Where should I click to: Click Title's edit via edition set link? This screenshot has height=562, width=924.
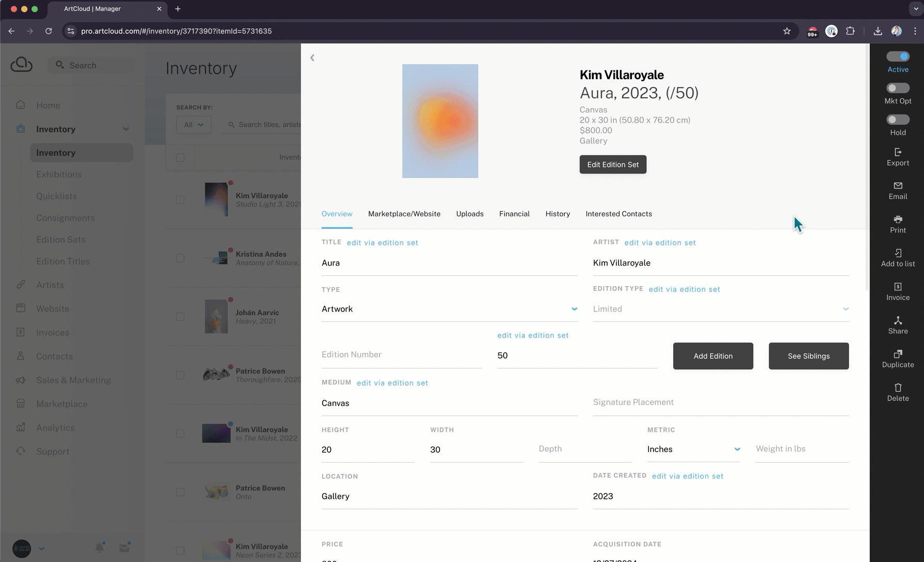click(x=382, y=243)
